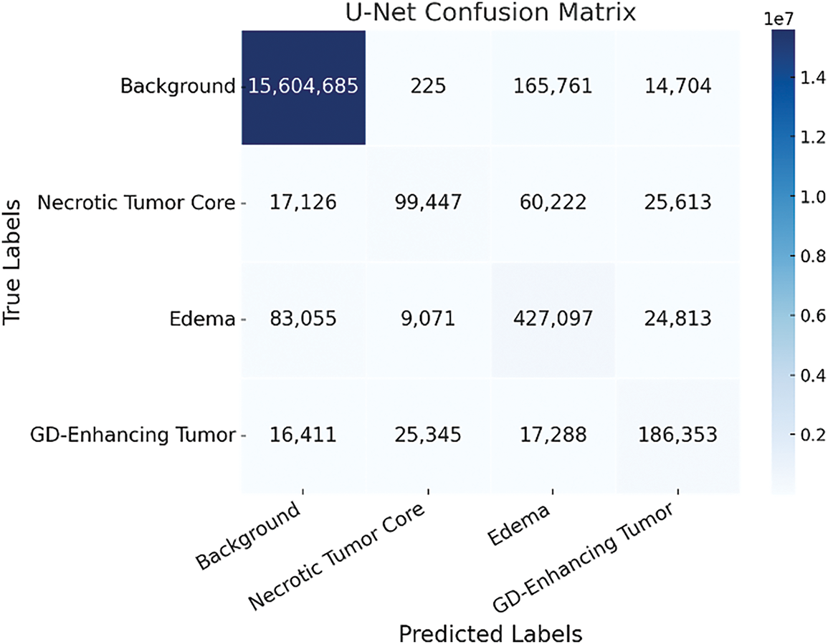Select the cell with value 165,761
Viewport: 828px width, 644px height.
coord(552,87)
